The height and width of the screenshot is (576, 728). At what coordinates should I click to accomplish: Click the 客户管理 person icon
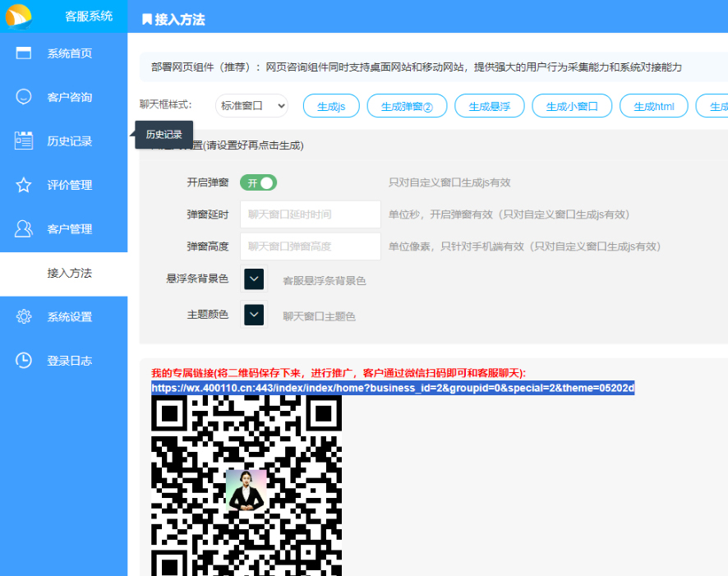(24, 228)
